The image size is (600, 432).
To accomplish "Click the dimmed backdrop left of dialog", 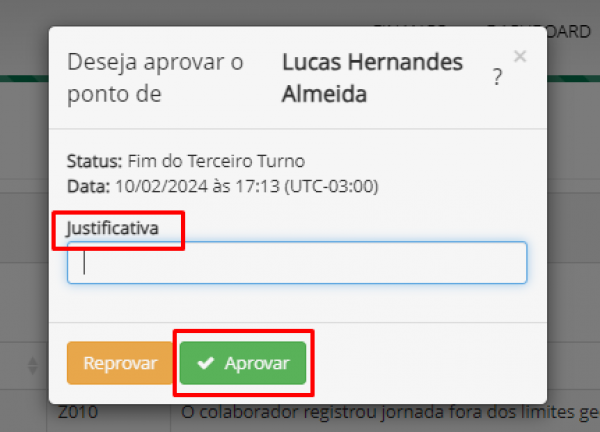I will click(22, 220).
